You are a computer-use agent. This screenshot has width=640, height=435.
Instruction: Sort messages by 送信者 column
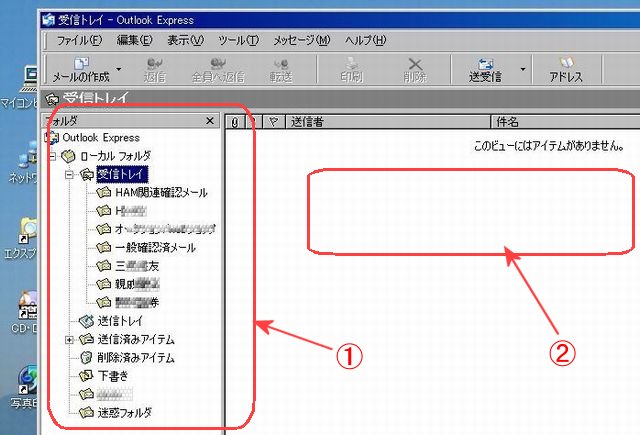click(x=388, y=122)
